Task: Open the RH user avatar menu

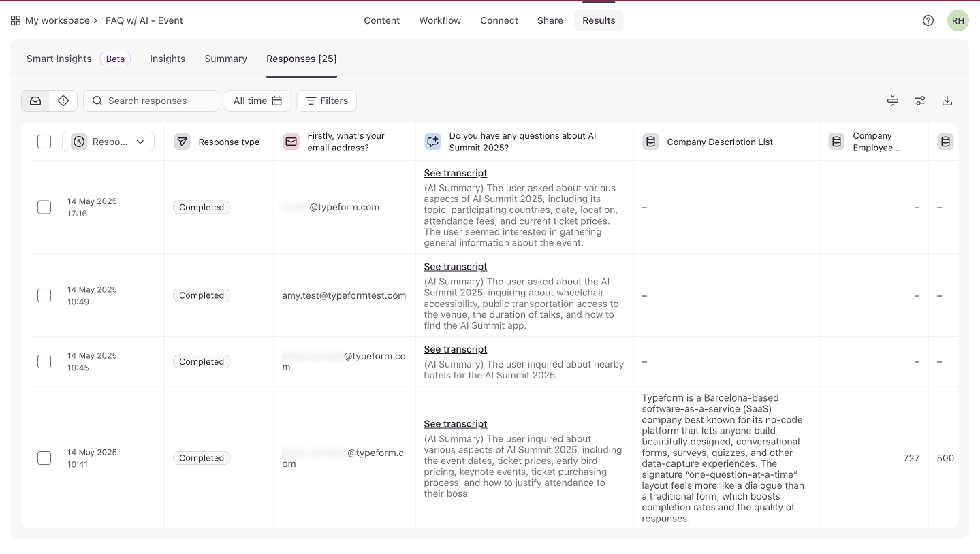Action: (x=958, y=20)
